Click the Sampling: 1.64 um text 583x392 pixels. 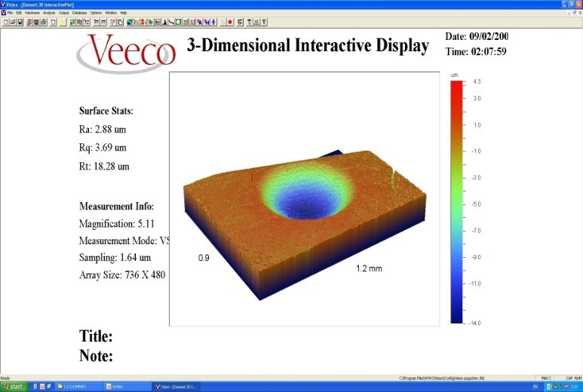(x=115, y=258)
